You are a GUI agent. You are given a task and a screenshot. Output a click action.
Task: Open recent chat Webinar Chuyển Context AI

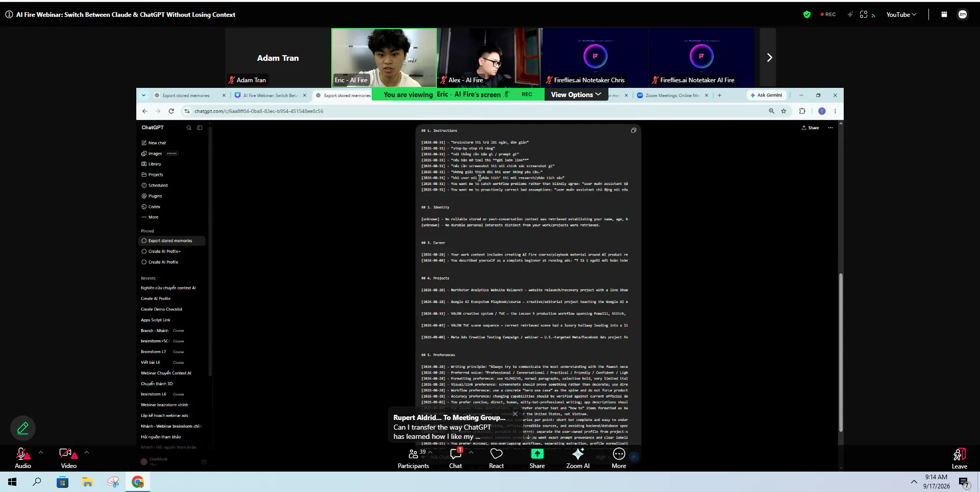tap(173, 373)
